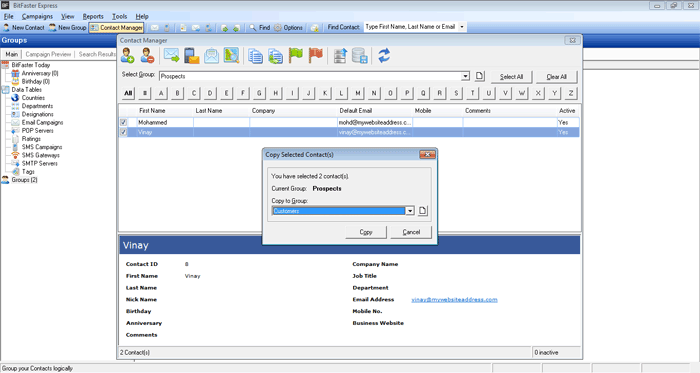Click the database save icon
The width and height of the screenshot is (700, 373).
359,56
